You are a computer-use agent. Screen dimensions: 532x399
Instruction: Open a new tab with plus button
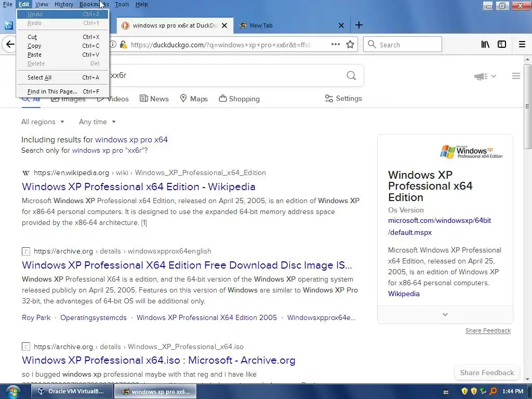tap(358, 25)
